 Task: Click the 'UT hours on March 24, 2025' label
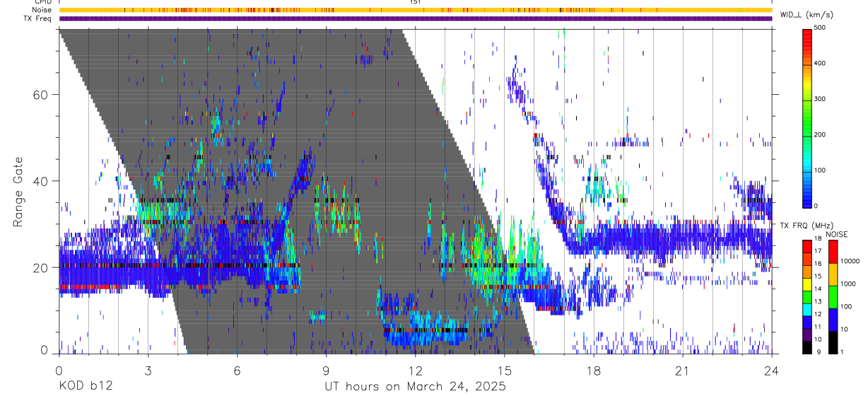(415, 387)
